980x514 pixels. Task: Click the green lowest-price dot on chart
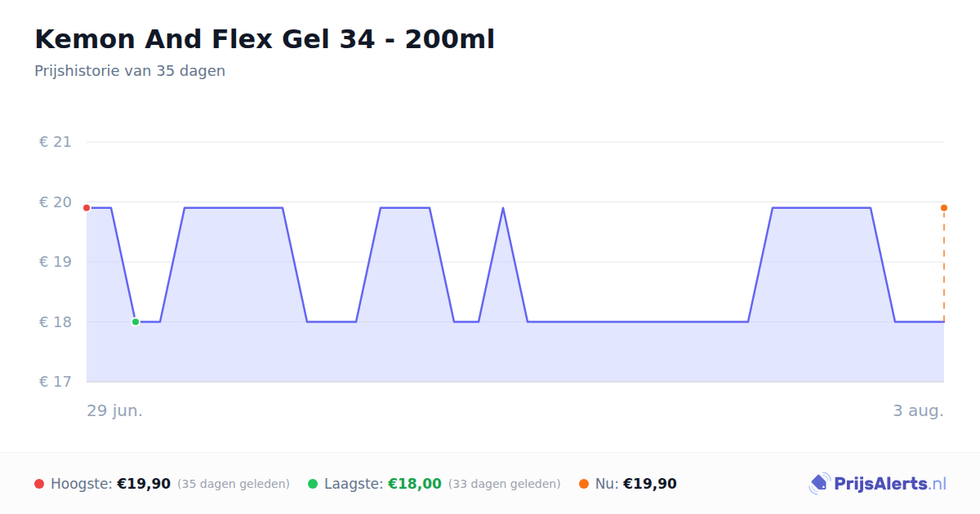coord(136,321)
